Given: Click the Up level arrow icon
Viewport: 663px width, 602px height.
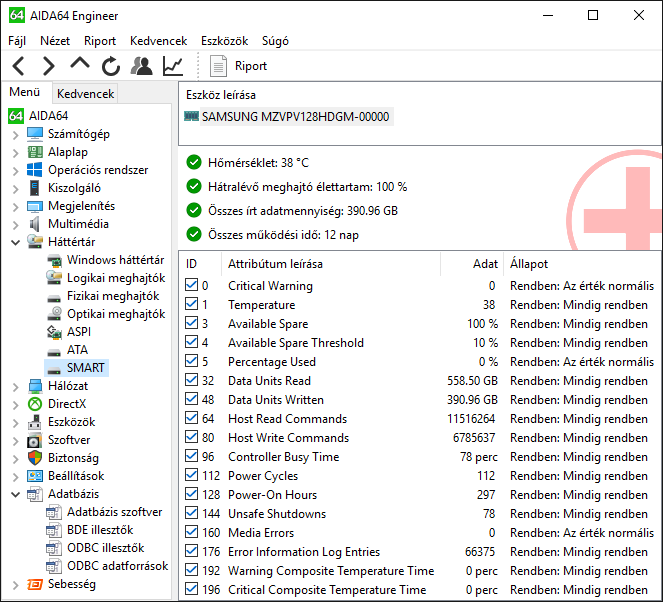Looking at the screenshot, I should pyautogui.click(x=80, y=65).
